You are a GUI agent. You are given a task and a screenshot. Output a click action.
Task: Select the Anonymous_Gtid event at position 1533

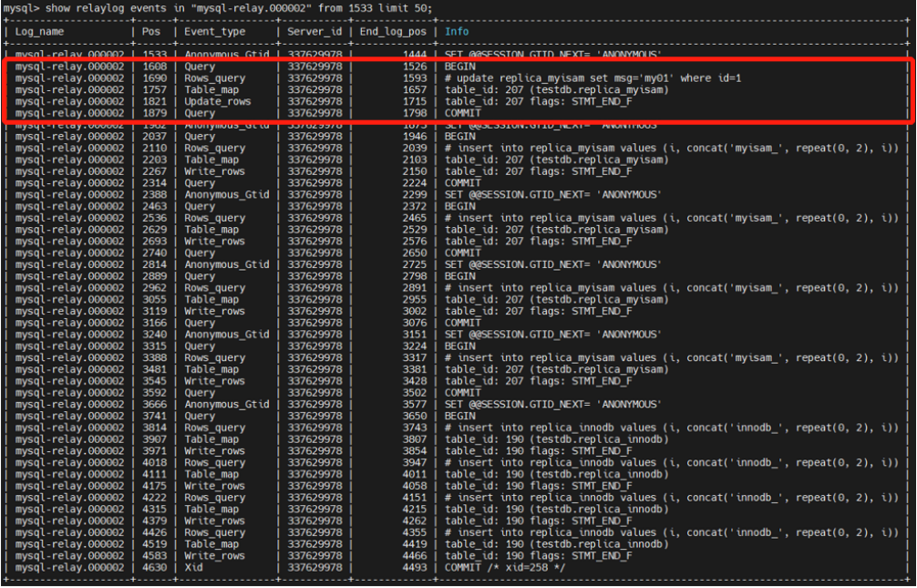tap(230, 55)
